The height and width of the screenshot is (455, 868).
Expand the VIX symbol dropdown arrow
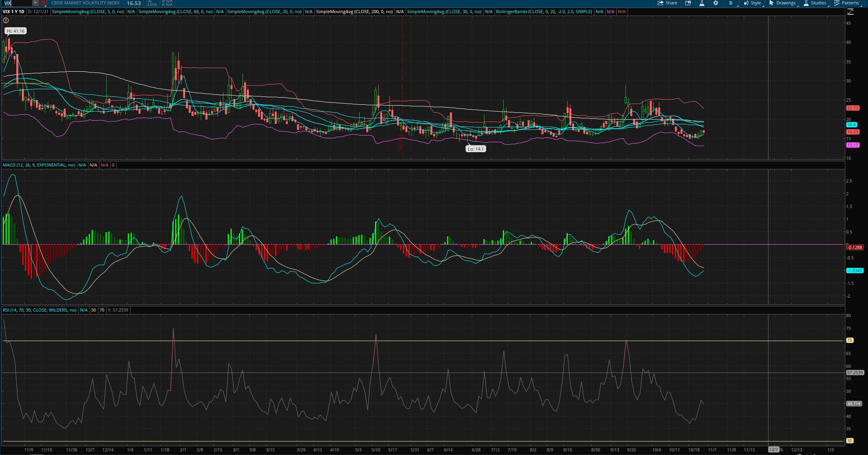35,3
